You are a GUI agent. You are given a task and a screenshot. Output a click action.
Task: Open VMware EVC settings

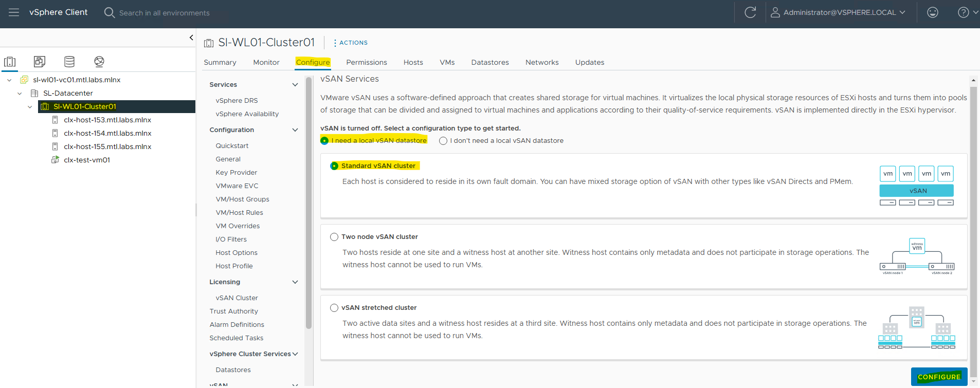[237, 186]
